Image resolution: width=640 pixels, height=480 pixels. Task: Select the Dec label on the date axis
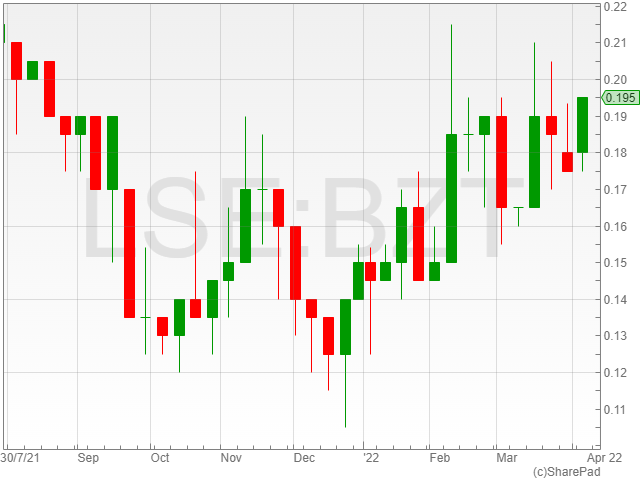pyautogui.click(x=304, y=457)
